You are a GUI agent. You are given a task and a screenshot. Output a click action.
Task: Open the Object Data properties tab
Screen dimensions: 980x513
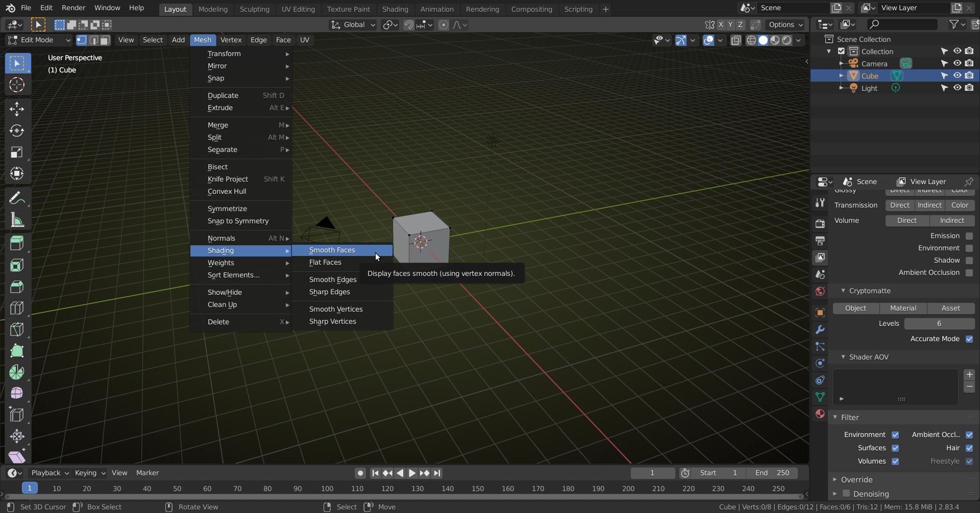[x=820, y=397]
